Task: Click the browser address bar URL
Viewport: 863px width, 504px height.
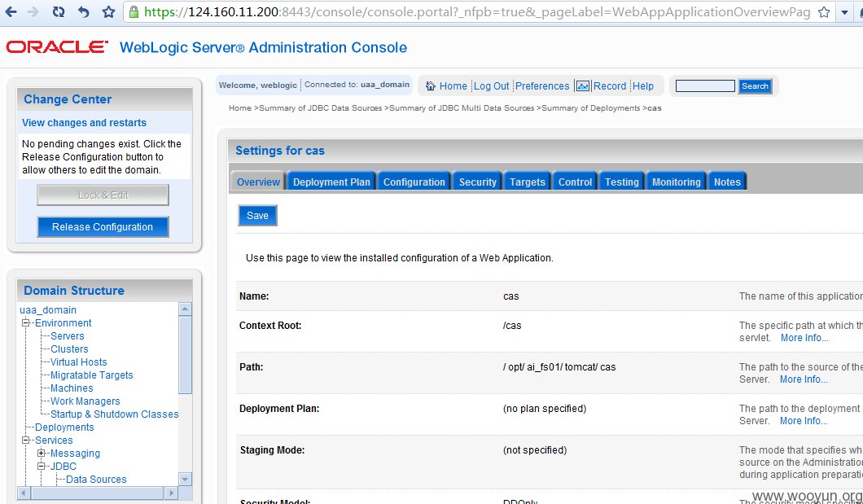Action: (476, 11)
